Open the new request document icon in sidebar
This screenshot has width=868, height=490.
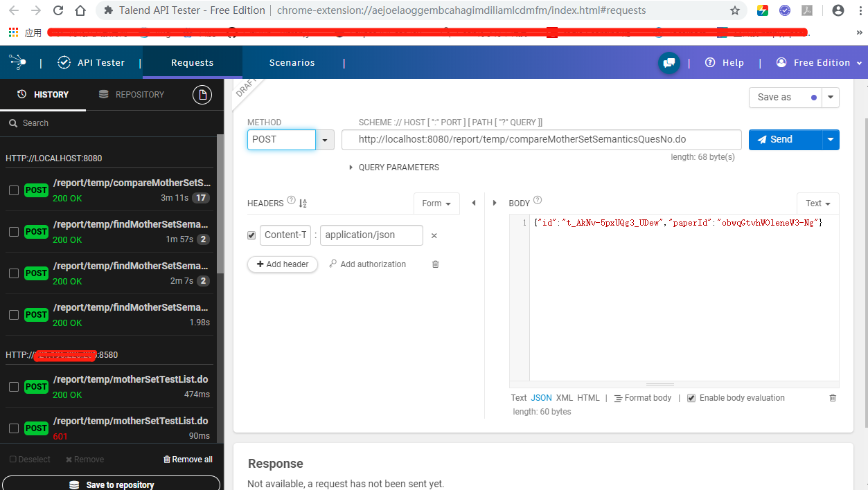click(x=202, y=94)
